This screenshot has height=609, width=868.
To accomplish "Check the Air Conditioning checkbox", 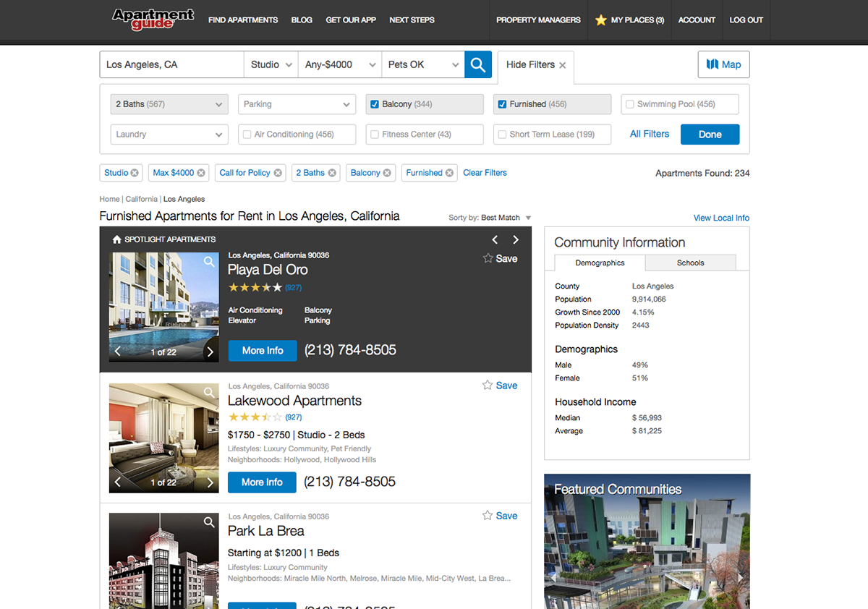I will 247,135.
